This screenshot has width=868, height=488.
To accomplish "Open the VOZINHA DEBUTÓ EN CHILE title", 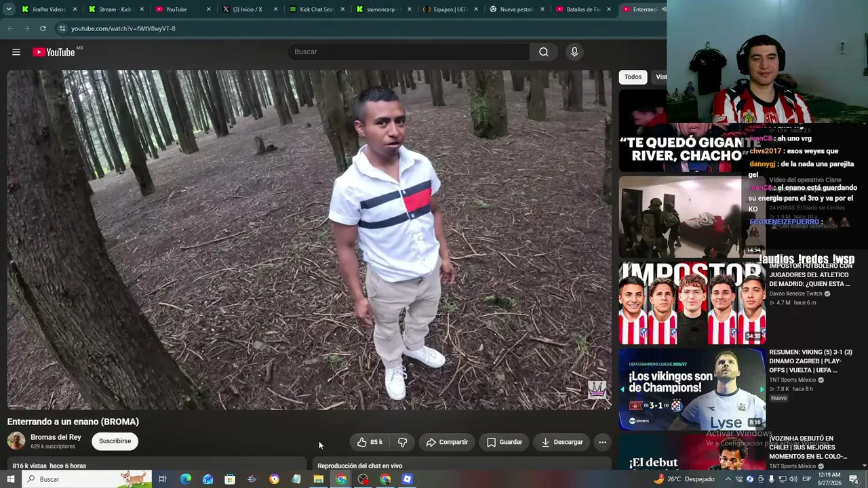I will [x=808, y=447].
